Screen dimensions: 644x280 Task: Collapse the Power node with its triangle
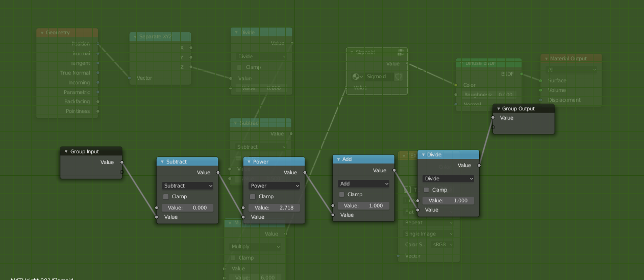(x=249, y=162)
